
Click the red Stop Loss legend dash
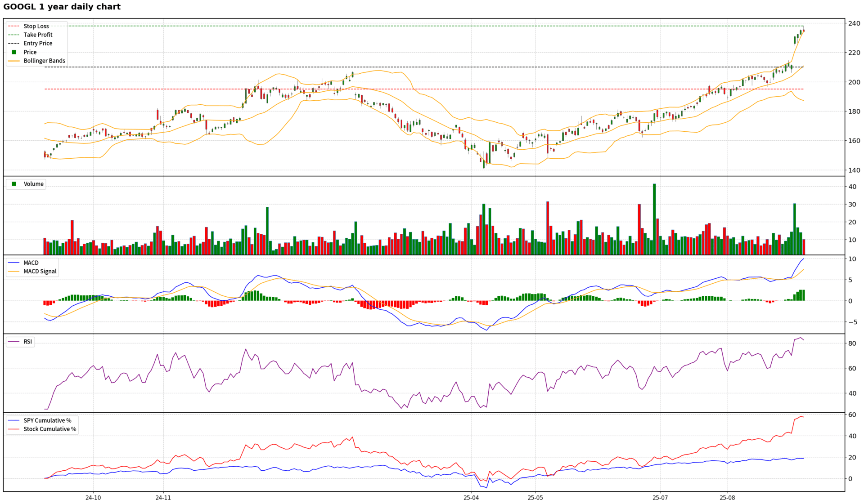[14, 27]
